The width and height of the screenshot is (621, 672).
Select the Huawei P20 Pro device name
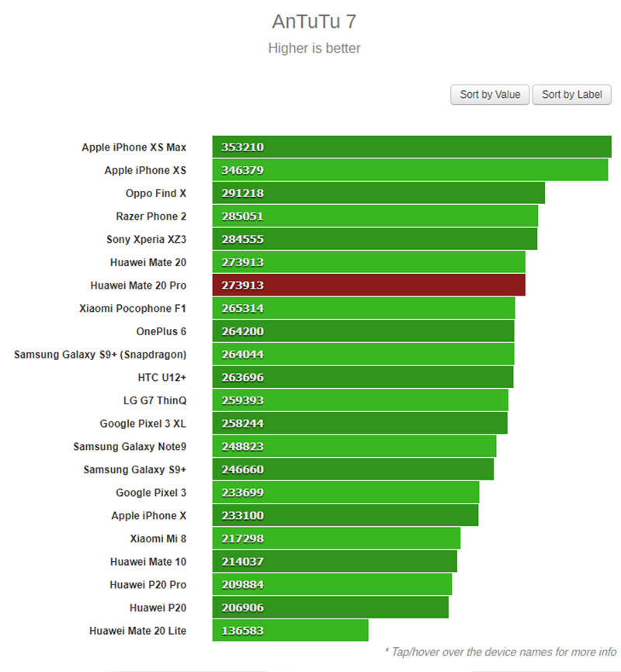pyautogui.click(x=148, y=584)
